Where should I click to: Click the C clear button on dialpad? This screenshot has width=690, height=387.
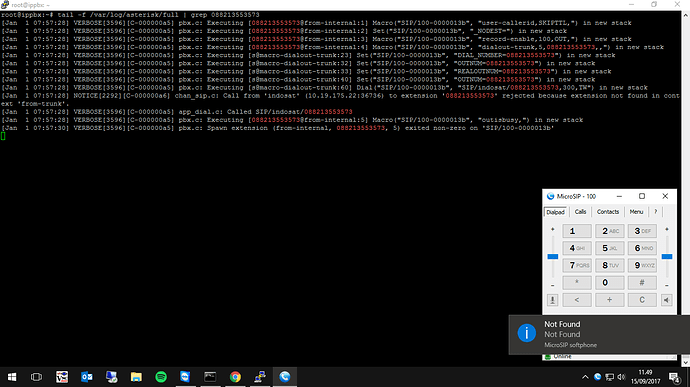[x=642, y=300]
